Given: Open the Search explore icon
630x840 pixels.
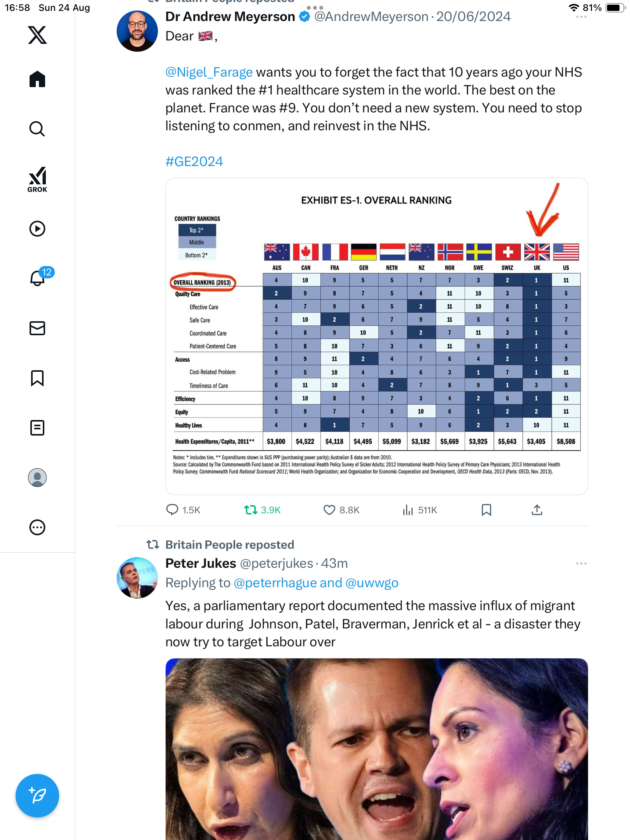Looking at the screenshot, I should click(37, 129).
